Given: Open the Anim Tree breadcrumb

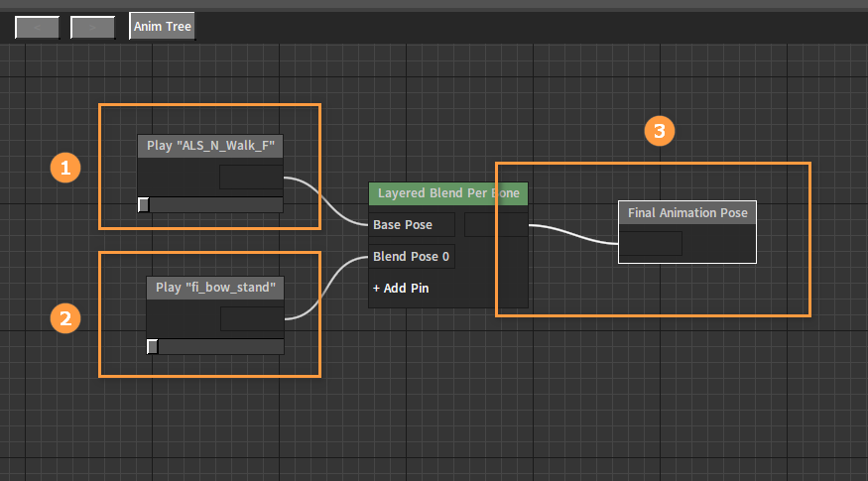Looking at the screenshot, I should click(163, 27).
